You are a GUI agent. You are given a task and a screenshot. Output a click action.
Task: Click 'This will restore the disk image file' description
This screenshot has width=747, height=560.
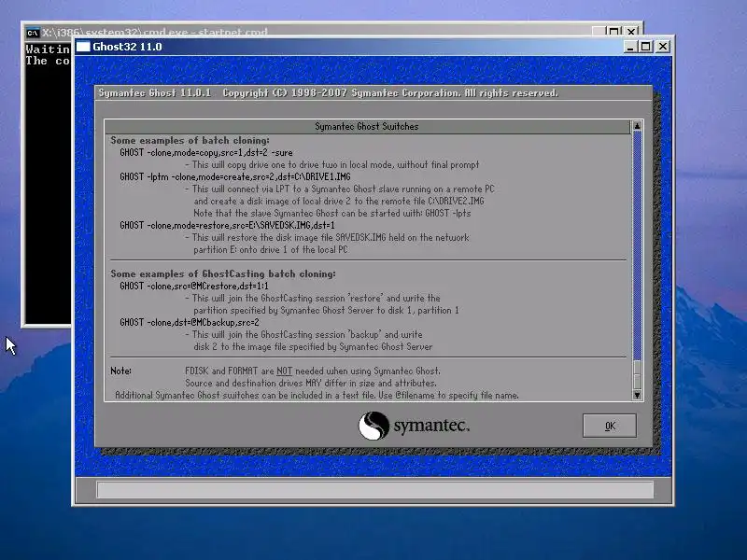[327, 237]
